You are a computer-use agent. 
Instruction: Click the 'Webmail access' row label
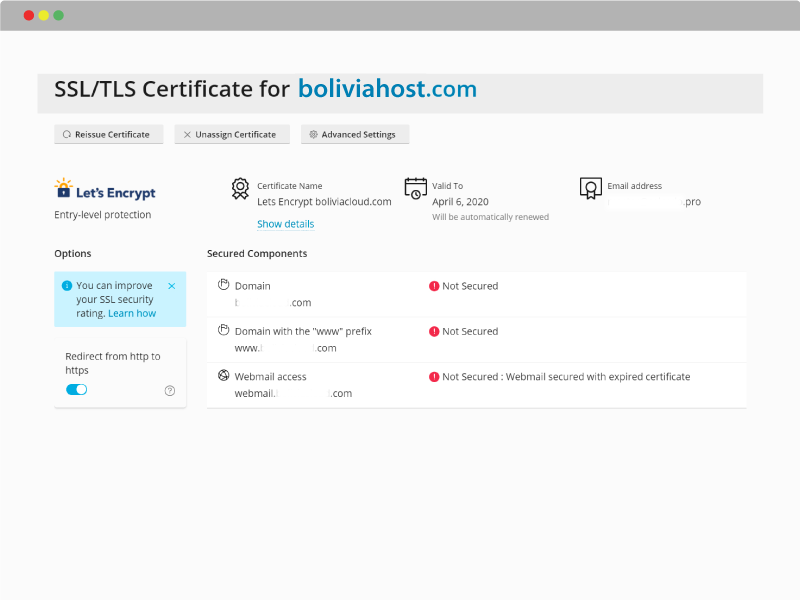click(270, 377)
